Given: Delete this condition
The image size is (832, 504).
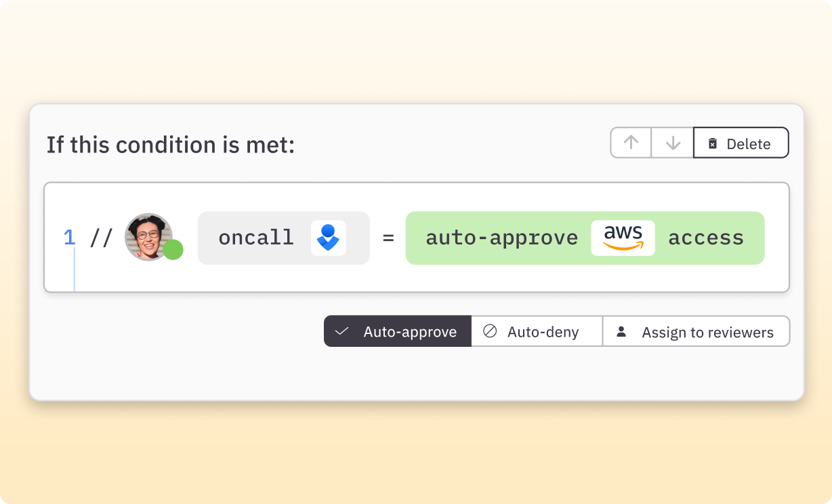Looking at the screenshot, I should click(741, 144).
